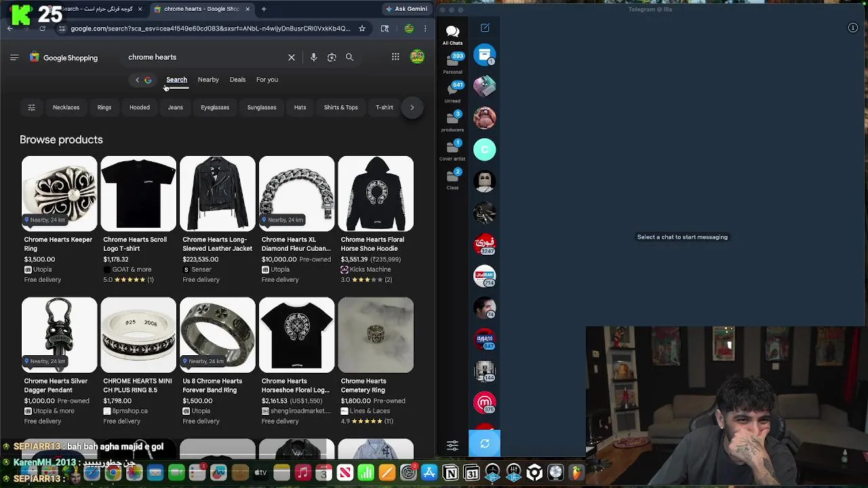Launch the Music app from the Dock
868x488 pixels.
tap(303, 472)
